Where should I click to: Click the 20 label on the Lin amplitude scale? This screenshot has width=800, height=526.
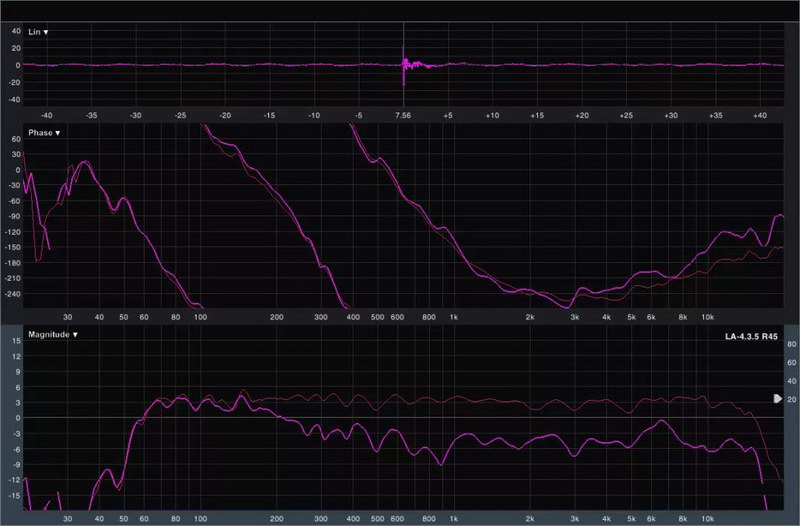pos(16,48)
